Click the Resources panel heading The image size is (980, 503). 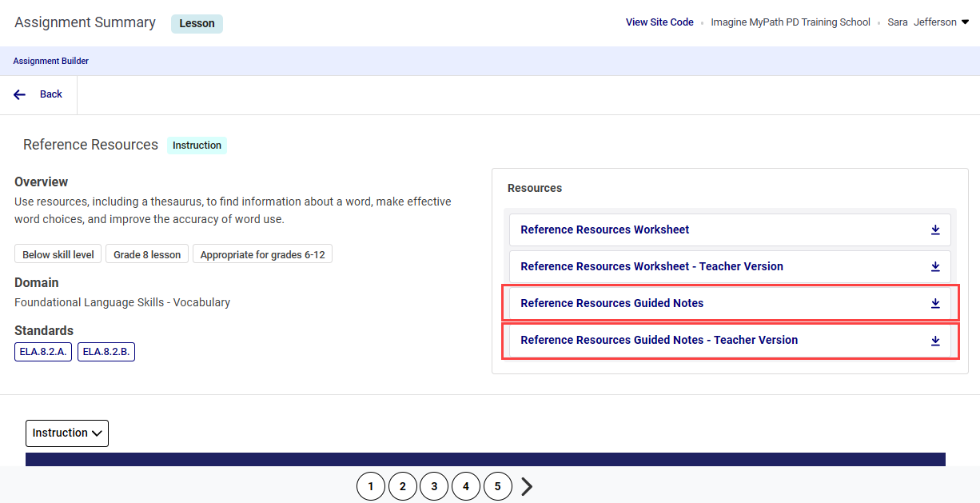pos(535,188)
